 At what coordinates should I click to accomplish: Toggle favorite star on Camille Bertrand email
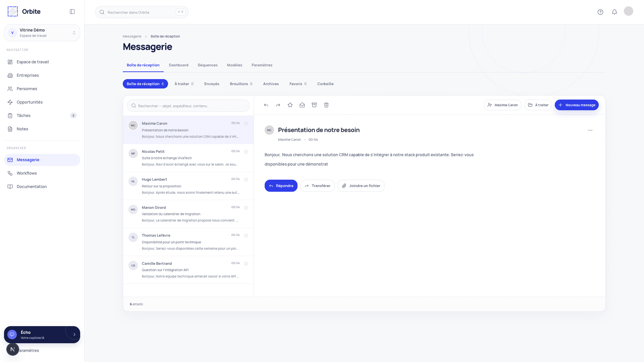click(x=246, y=263)
